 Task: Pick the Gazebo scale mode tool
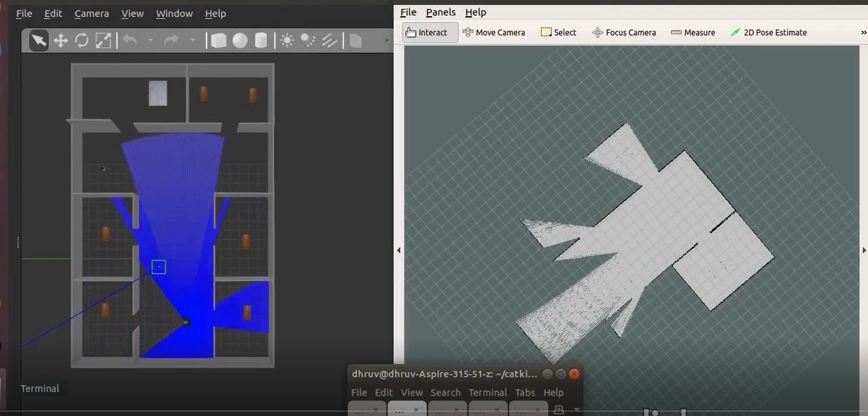click(102, 41)
